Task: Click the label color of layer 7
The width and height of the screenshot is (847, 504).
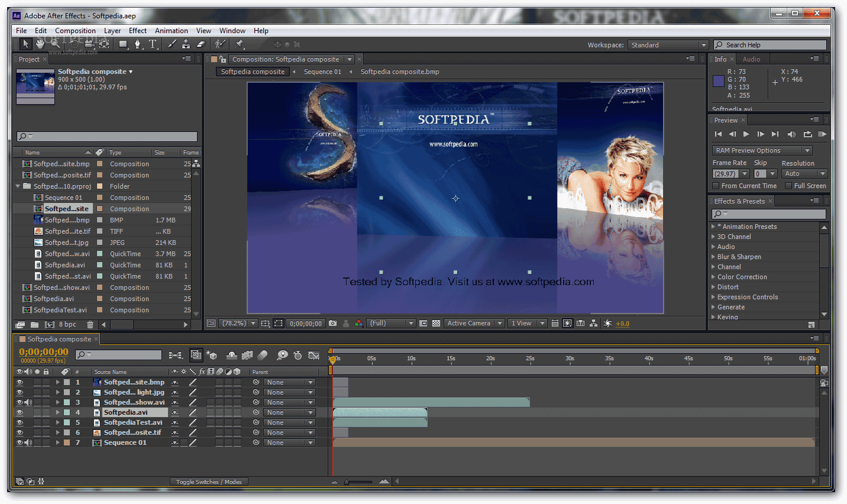Action: 67,442
